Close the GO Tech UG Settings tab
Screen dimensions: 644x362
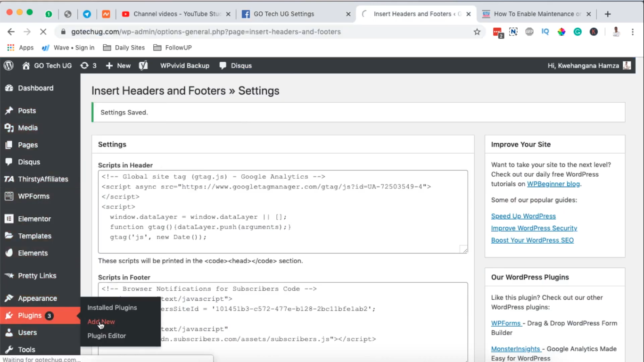tap(348, 14)
